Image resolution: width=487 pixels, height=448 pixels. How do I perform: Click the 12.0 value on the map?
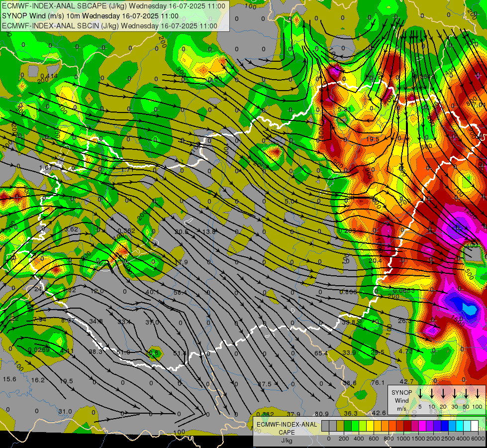(x=97, y=291)
